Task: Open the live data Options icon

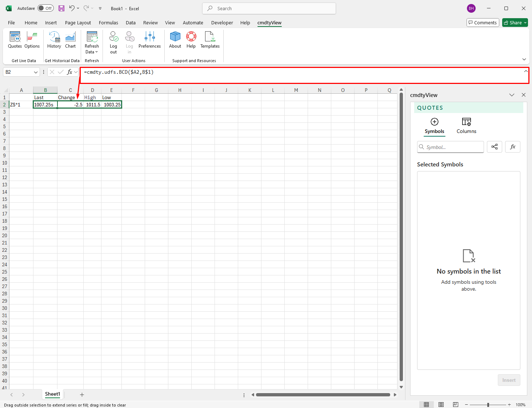Action: coord(32,40)
